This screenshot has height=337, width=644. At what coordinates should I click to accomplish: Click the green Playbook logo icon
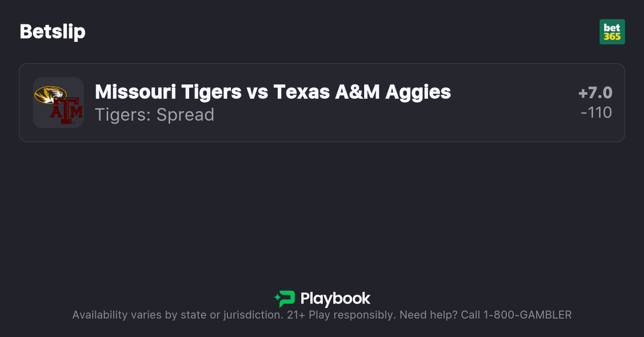click(285, 299)
